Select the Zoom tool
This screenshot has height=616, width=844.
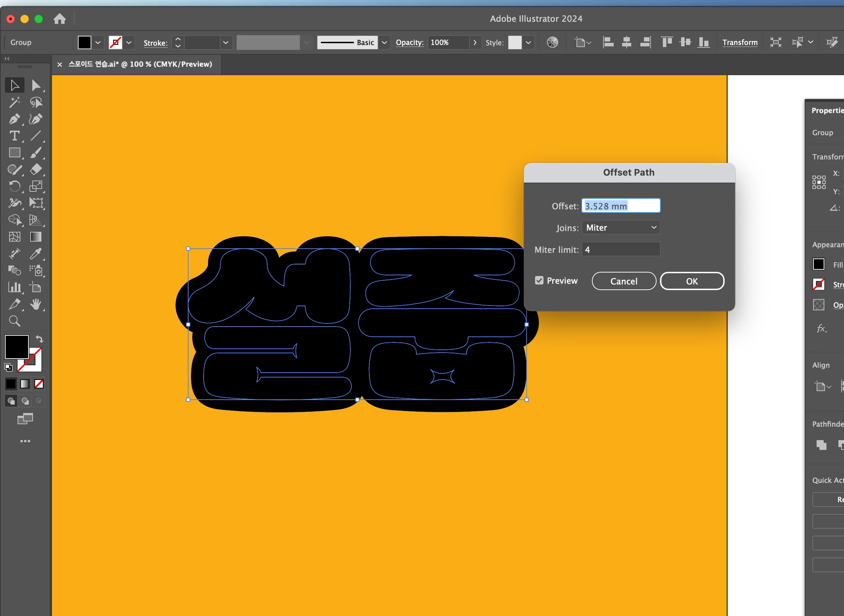click(14, 321)
